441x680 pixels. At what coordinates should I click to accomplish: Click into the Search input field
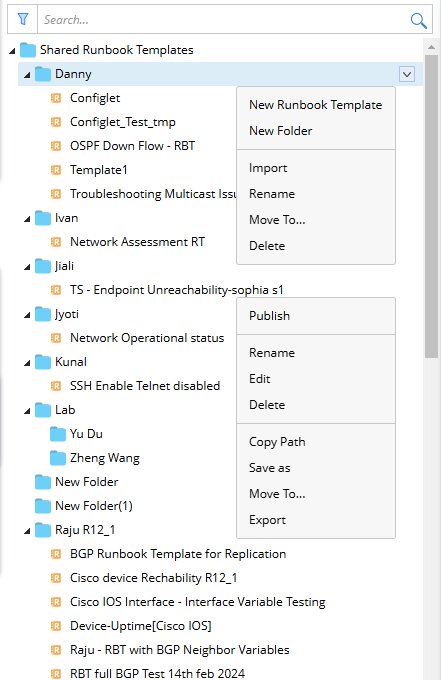click(221, 20)
